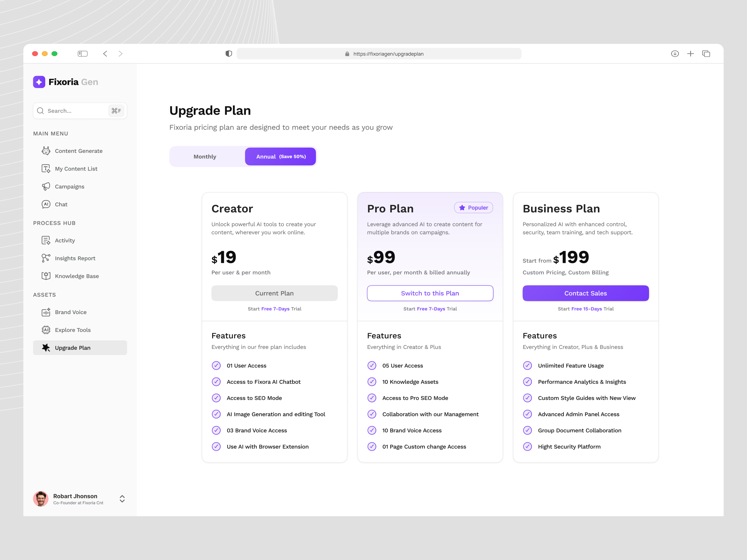Click the Contact Sales button

click(x=585, y=293)
